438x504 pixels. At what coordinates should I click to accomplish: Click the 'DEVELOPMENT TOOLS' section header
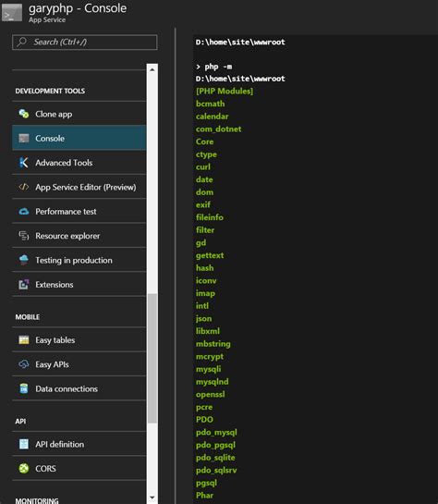tap(50, 91)
